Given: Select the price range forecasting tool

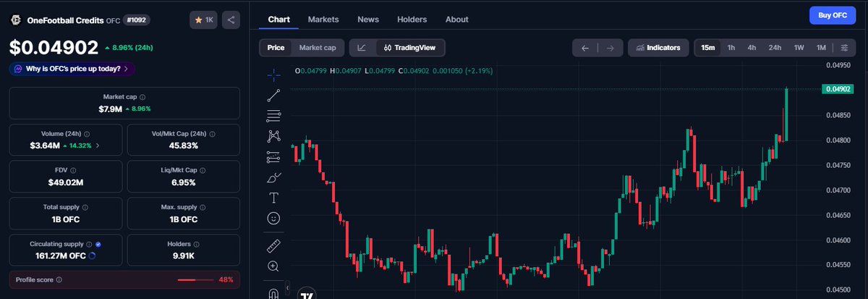Looking at the screenshot, I should point(274,156).
